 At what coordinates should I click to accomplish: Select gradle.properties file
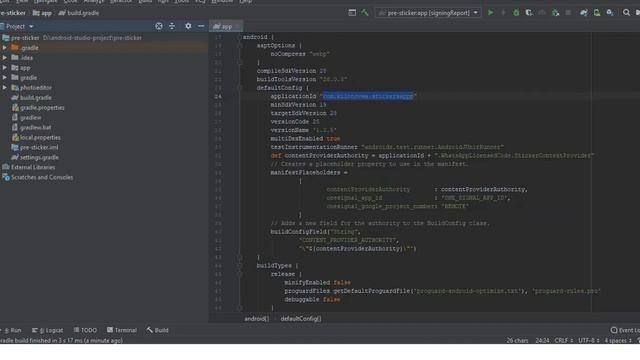38,108
